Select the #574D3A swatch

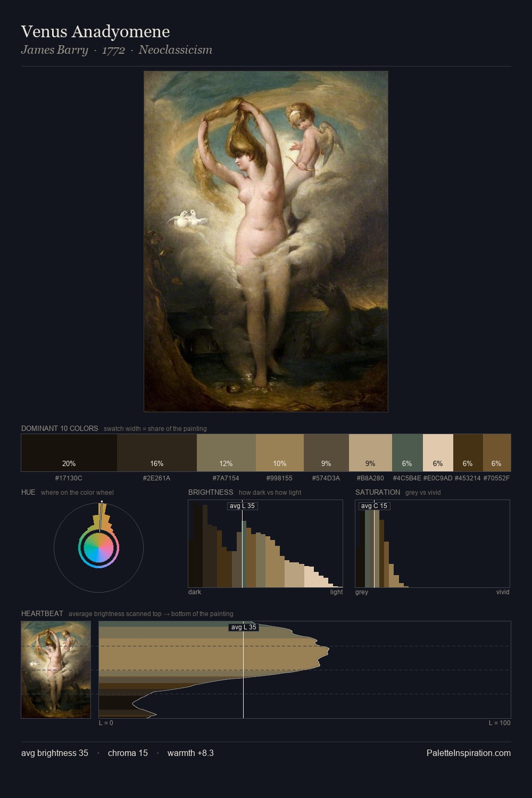[326, 453]
